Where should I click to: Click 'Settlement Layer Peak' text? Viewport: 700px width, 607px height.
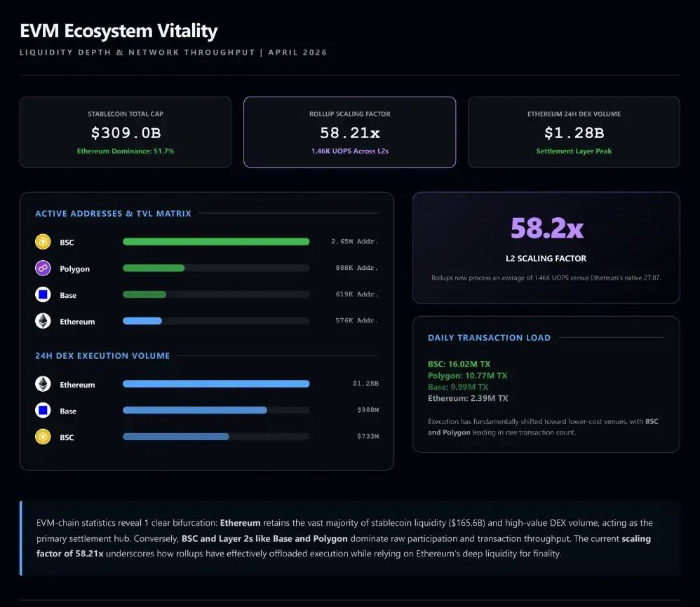(x=574, y=151)
